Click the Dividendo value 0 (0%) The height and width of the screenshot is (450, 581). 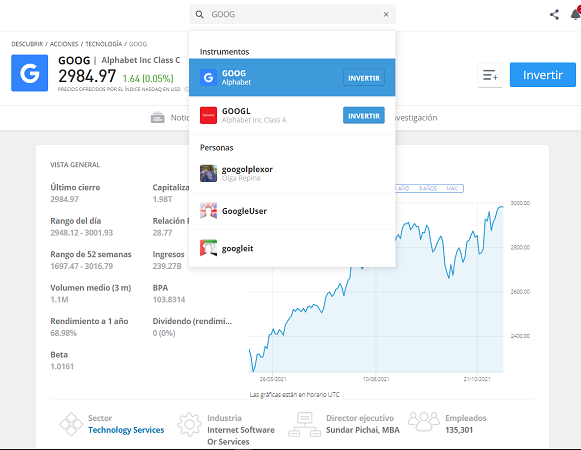[164, 333]
